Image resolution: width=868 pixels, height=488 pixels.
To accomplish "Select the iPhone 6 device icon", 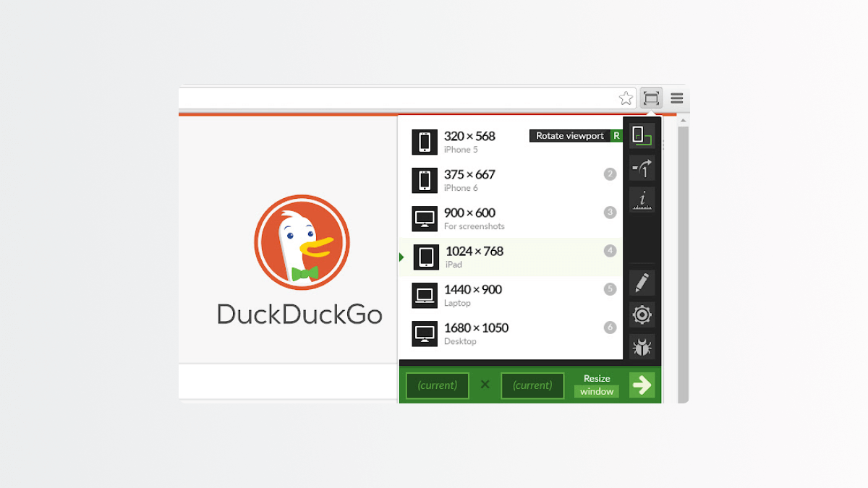I will click(x=425, y=179).
